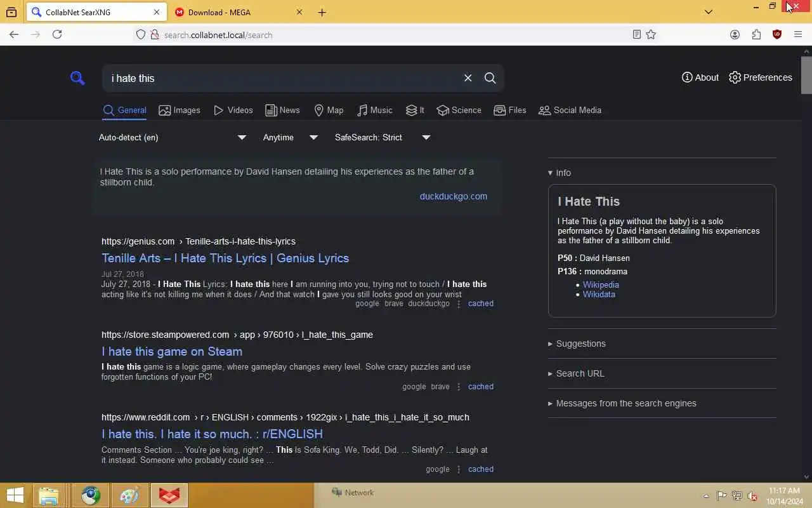This screenshot has height=508, width=812.
Task: Open the Wikidata link in infobox
Action: pos(599,295)
